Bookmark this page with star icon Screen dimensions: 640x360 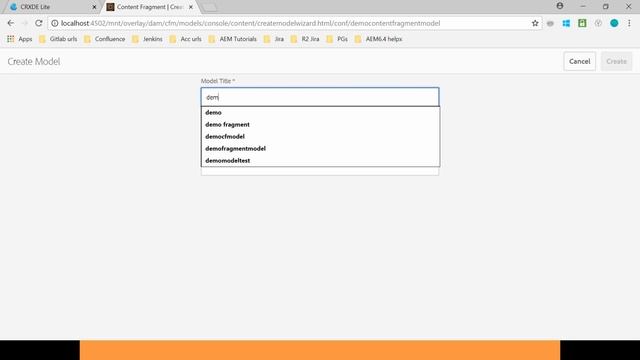[x=535, y=23]
